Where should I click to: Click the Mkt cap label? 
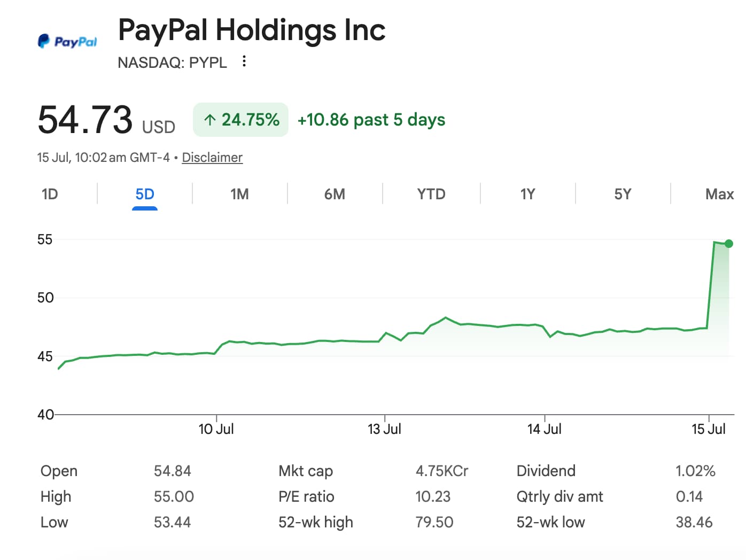tap(306, 471)
